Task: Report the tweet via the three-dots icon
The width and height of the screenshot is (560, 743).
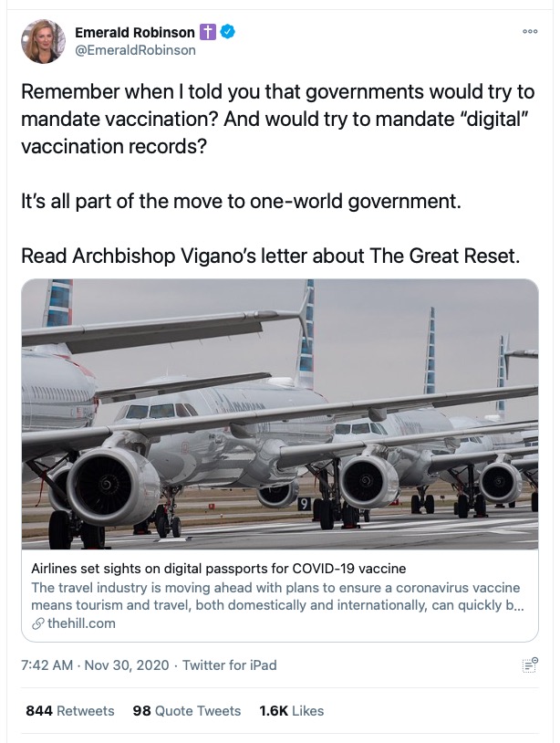Action: (529, 30)
